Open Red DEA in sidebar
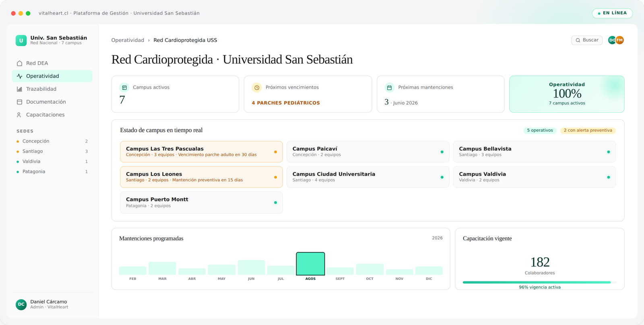 pyautogui.click(x=52, y=63)
